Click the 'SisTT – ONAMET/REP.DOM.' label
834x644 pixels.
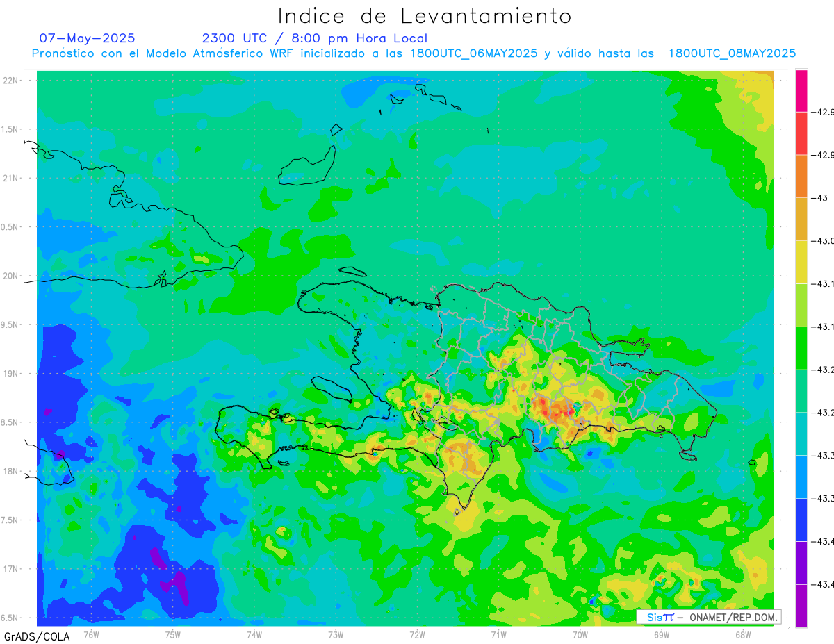pos(709,617)
